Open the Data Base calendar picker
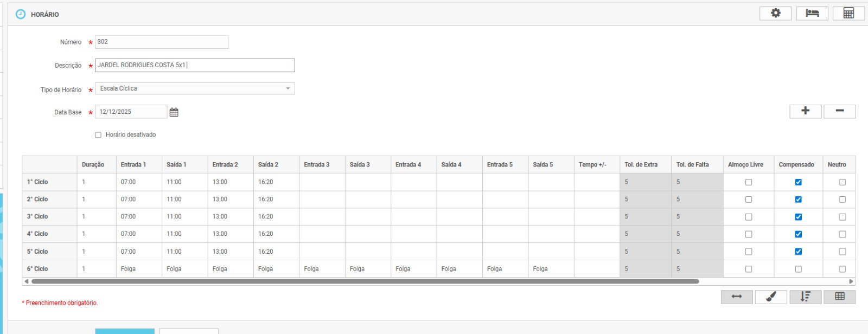 click(x=174, y=112)
